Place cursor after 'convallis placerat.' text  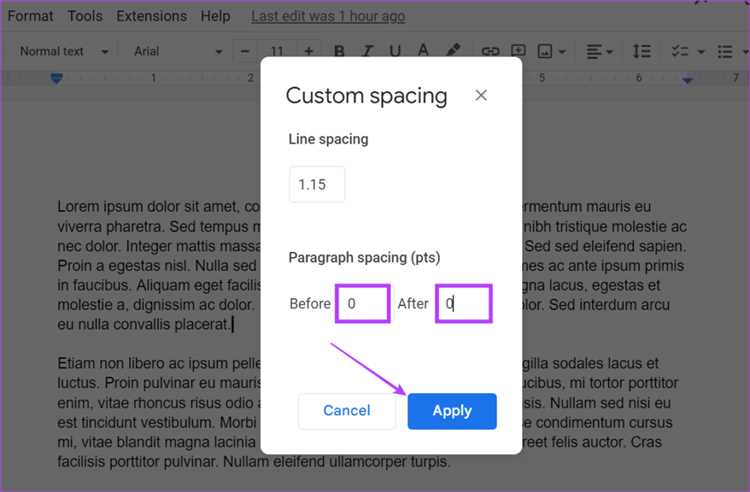point(233,324)
